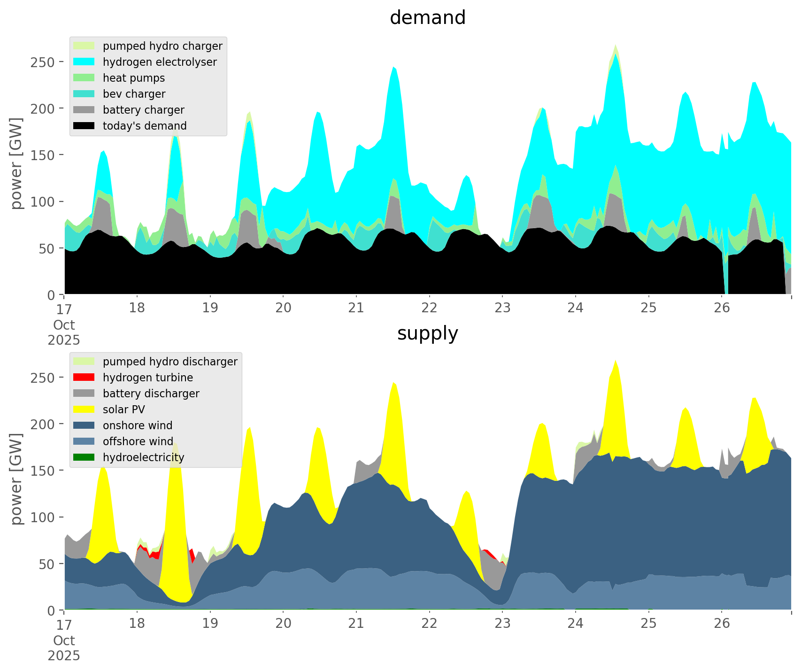The height and width of the screenshot is (672, 801).
Task: Select the yellow solar PV legend swatch
Action: [85, 409]
